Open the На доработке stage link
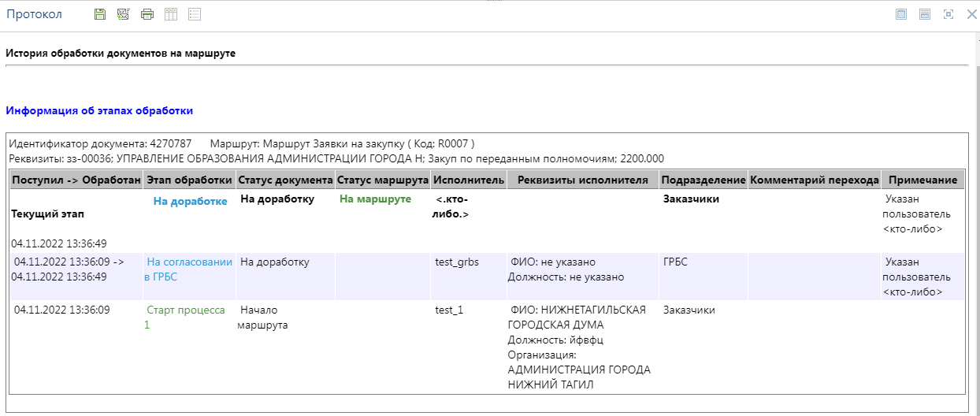 tap(190, 202)
